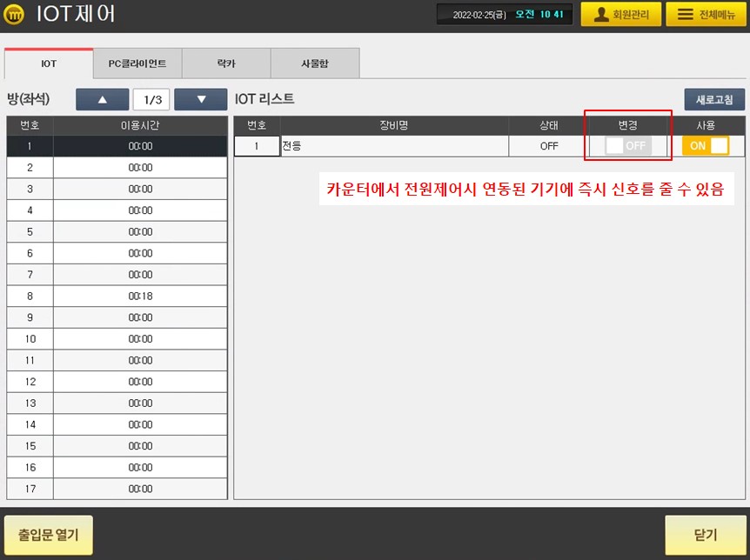Click the 출입문 열기 door open button

[49, 535]
